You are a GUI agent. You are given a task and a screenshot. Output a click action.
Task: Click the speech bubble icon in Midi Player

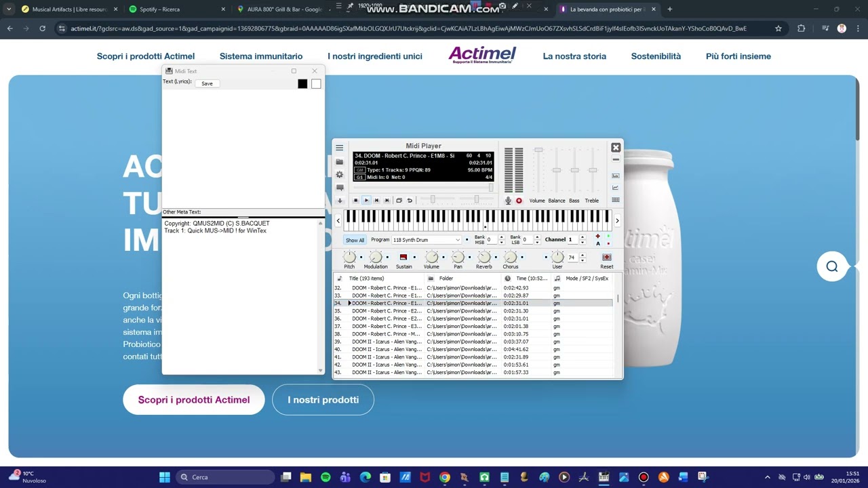[340, 188]
